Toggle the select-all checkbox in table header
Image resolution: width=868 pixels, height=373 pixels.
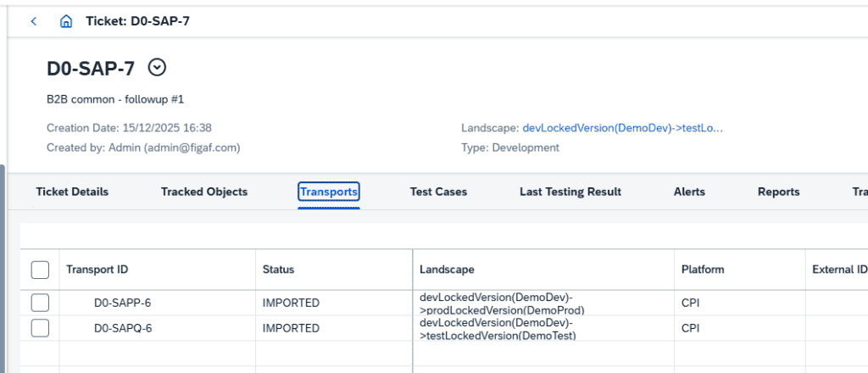[40, 270]
